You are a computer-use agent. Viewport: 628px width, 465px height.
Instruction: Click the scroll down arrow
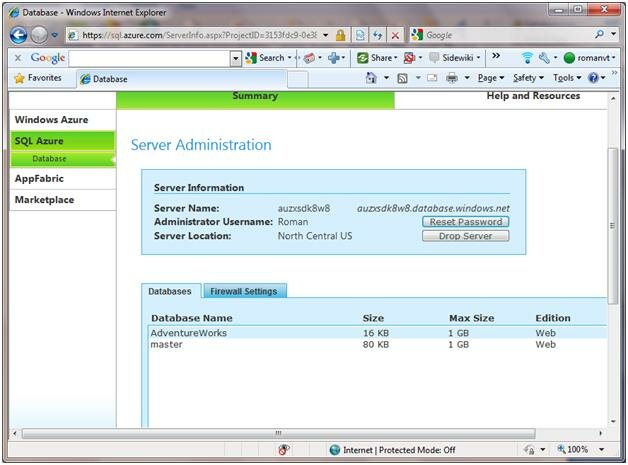pyautogui.click(x=613, y=421)
